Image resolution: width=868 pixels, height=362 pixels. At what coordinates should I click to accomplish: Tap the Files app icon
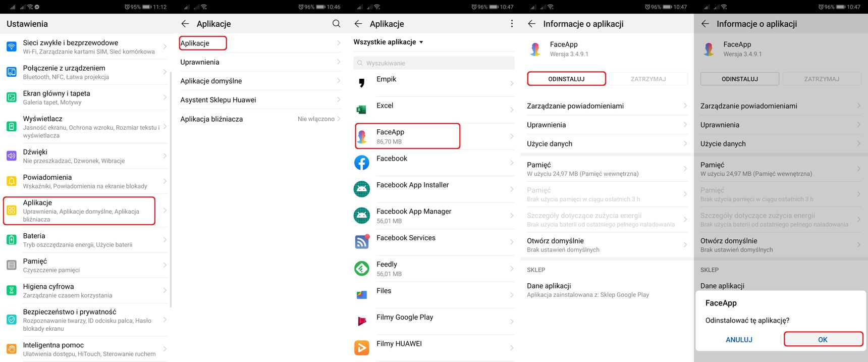tap(361, 295)
